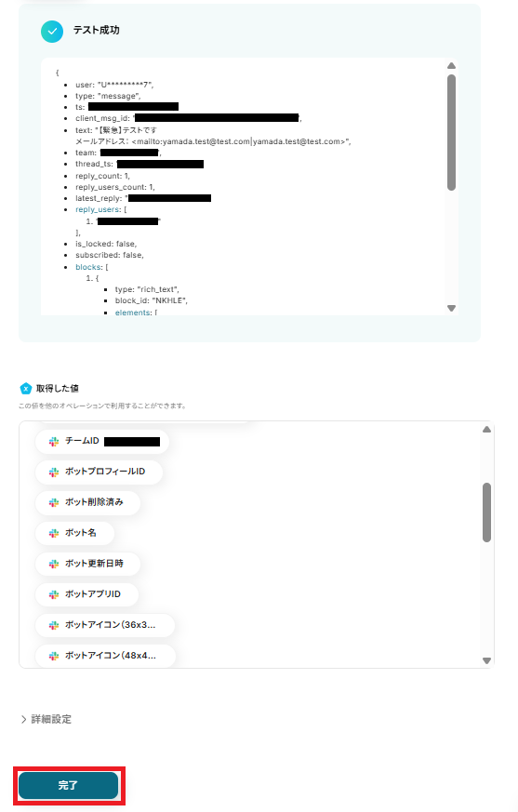The height and width of the screenshot is (812, 518).
Task: Click acquired values scrollbar up arrow
Action: point(486,430)
